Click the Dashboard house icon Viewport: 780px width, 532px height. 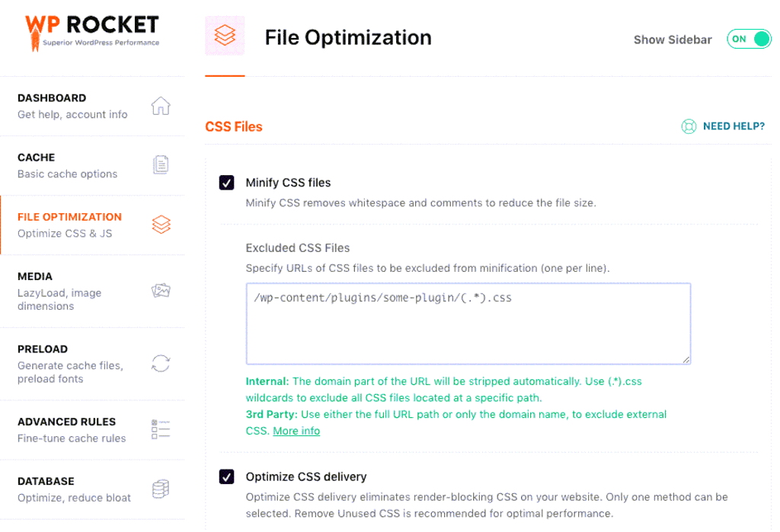pos(161,106)
